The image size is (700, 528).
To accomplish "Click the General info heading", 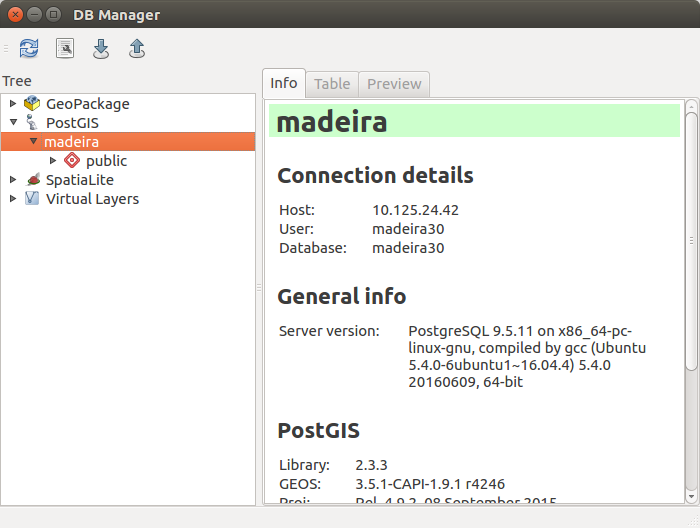I will [x=342, y=296].
